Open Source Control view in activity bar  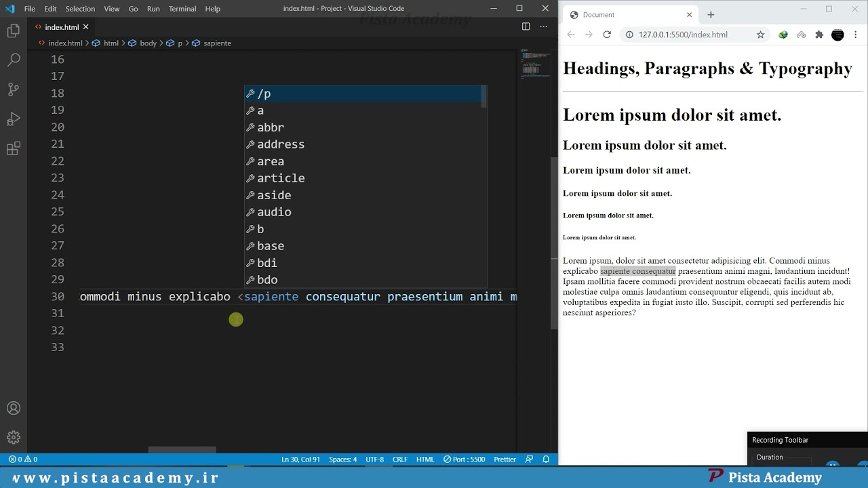click(x=14, y=89)
